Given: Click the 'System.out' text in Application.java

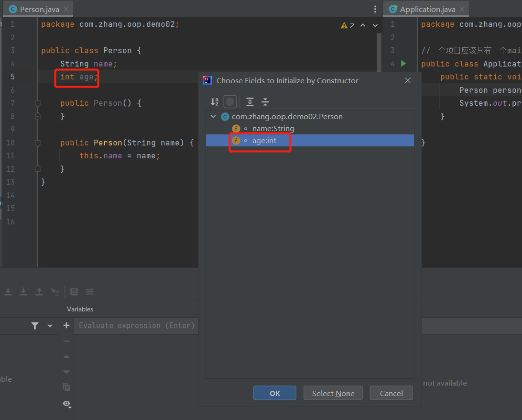Looking at the screenshot, I should pyautogui.click(x=483, y=103).
